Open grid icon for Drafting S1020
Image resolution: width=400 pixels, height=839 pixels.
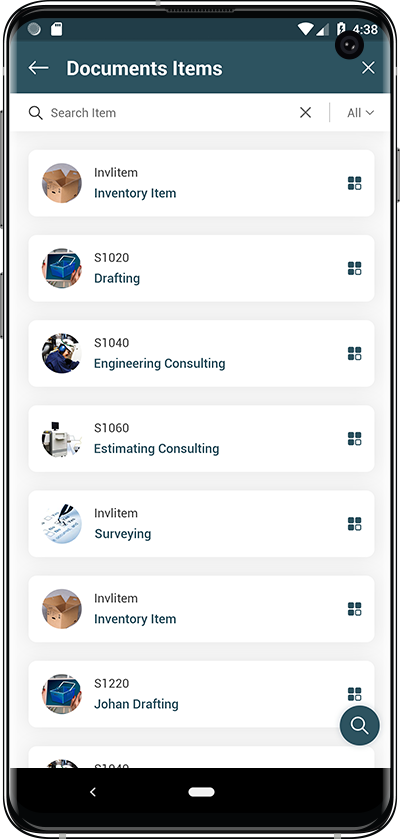point(355,269)
